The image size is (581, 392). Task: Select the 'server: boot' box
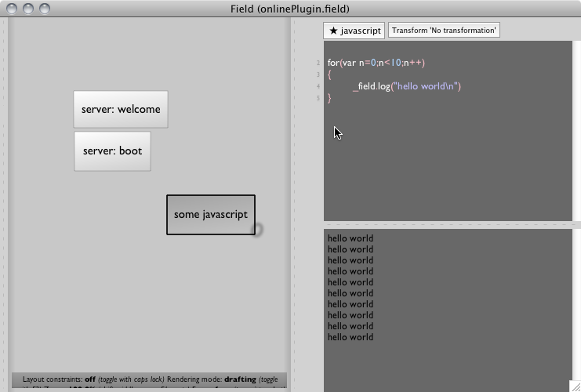[x=112, y=151]
